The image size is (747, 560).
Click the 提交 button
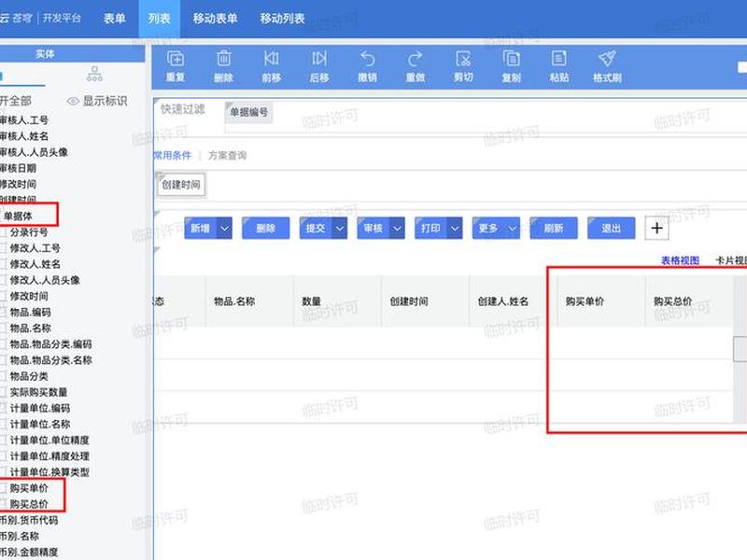click(x=316, y=229)
